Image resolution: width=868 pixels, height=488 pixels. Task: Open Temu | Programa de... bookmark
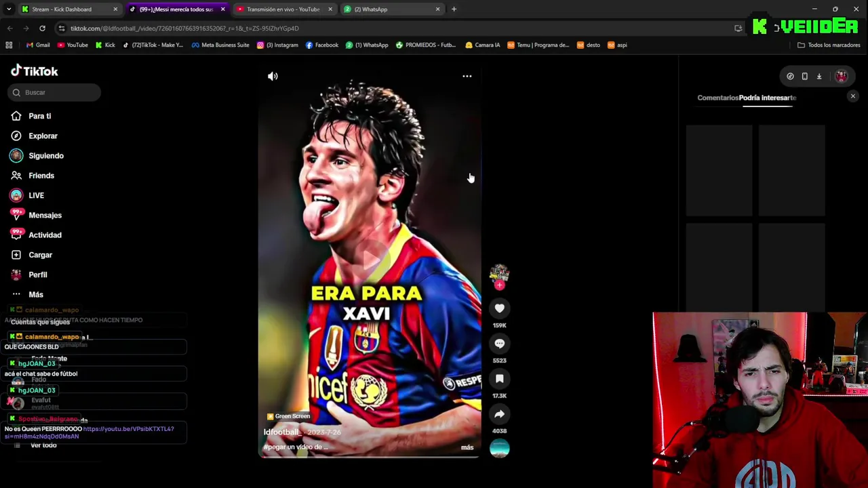point(538,45)
